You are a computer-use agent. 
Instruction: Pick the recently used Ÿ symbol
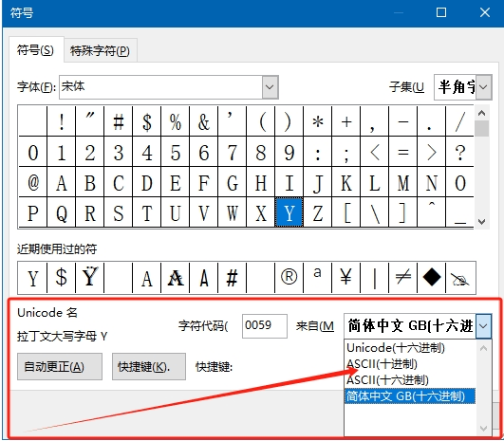pos(89,278)
